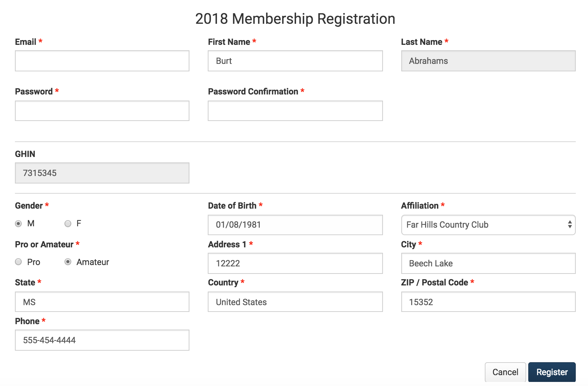The width and height of the screenshot is (588, 386).
Task: Focus the Email input field
Action: click(x=102, y=61)
